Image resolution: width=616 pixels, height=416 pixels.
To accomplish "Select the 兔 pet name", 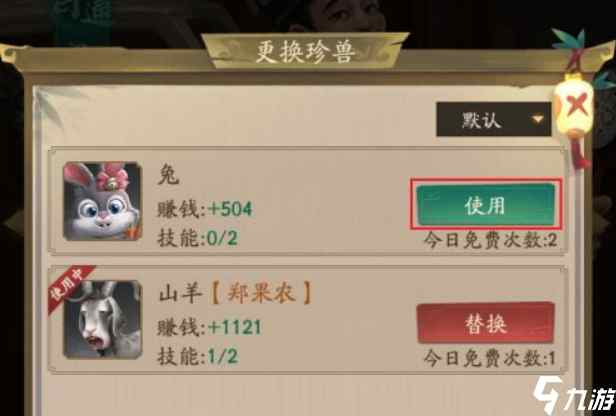I will pos(169,175).
